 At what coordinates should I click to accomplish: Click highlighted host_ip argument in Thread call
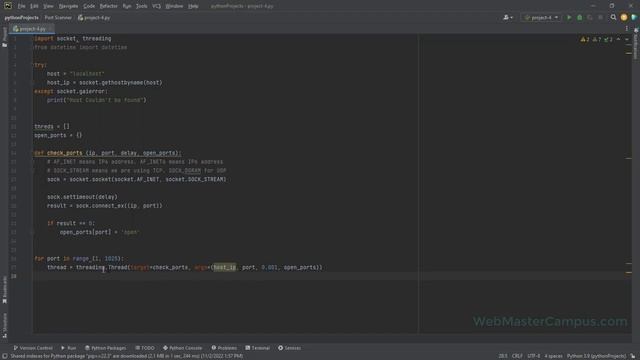224,267
